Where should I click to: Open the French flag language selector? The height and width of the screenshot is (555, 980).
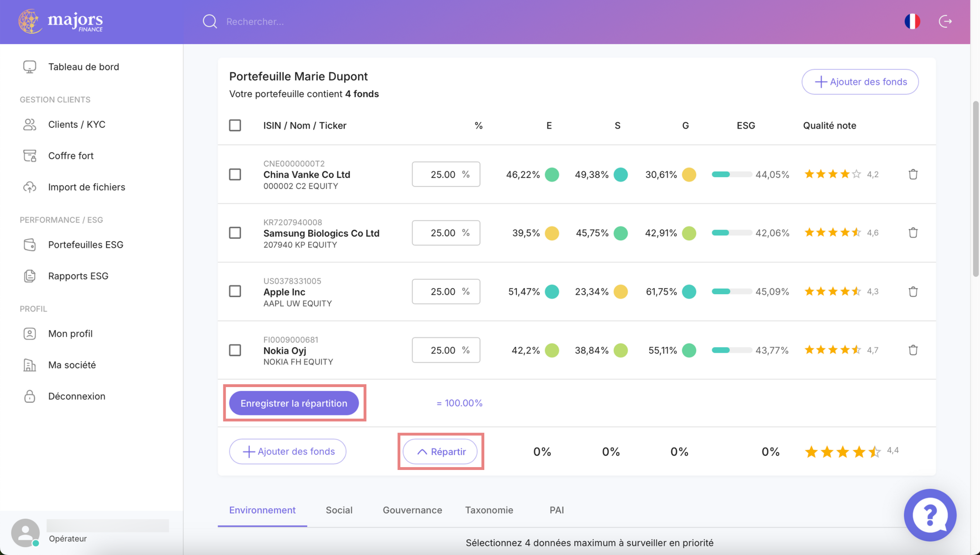(912, 21)
